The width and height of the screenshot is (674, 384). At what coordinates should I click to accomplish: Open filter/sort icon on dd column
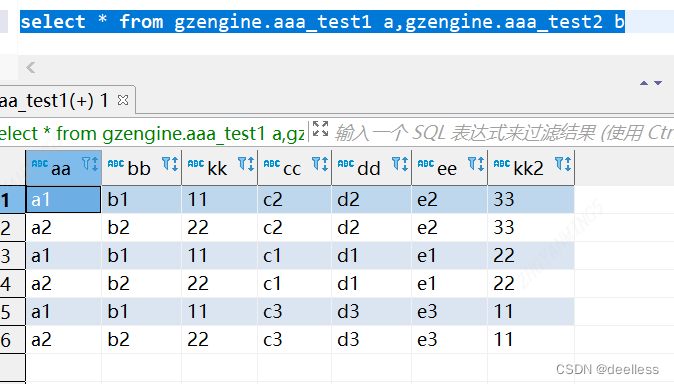(400, 164)
